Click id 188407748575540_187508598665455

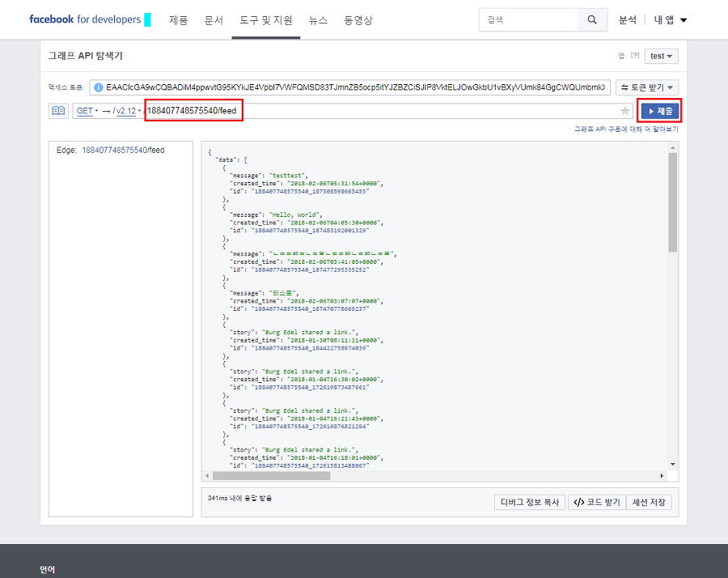coord(310,191)
